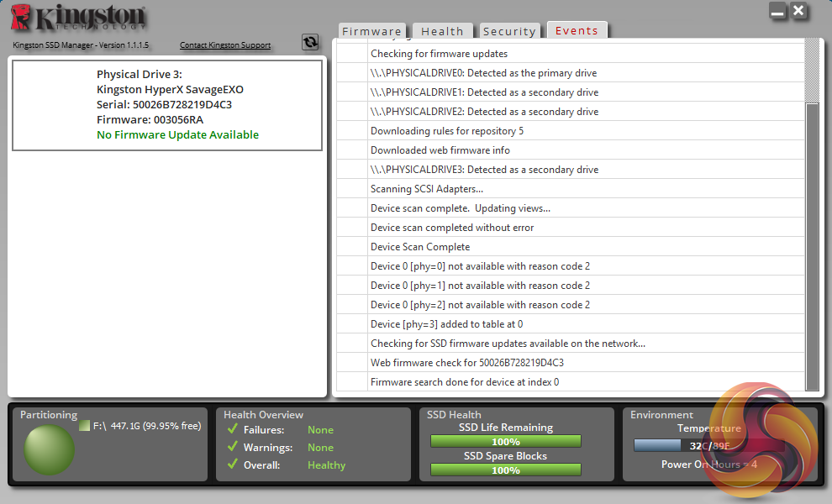Select 'Device scan completed without error' row
The height and width of the screenshot is (504, 832).
point(571,228)
